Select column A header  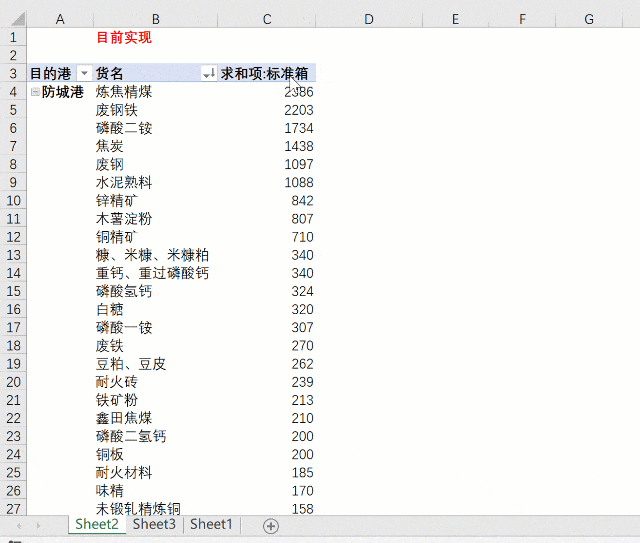pos(60,19)
